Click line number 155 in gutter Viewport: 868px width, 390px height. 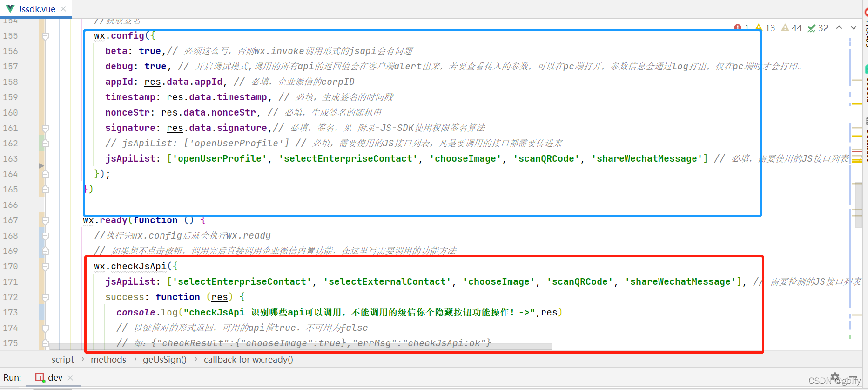(10, 36)
